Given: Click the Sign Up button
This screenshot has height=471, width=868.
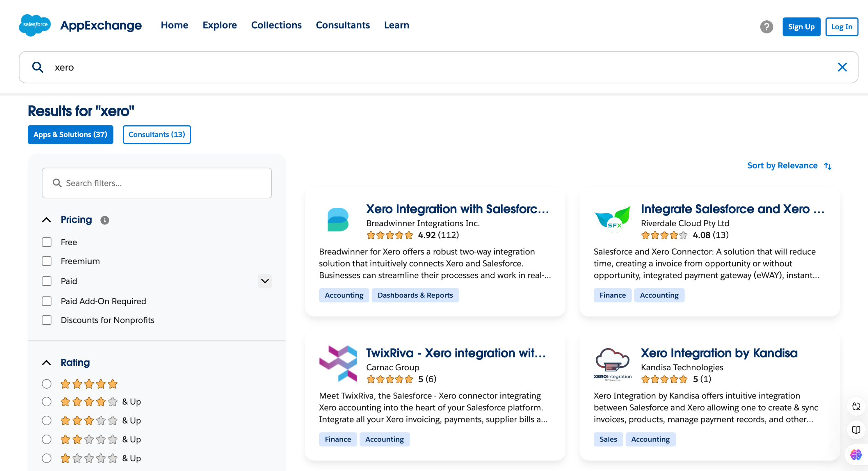Looking at the screenshot, I should (801, 27).
